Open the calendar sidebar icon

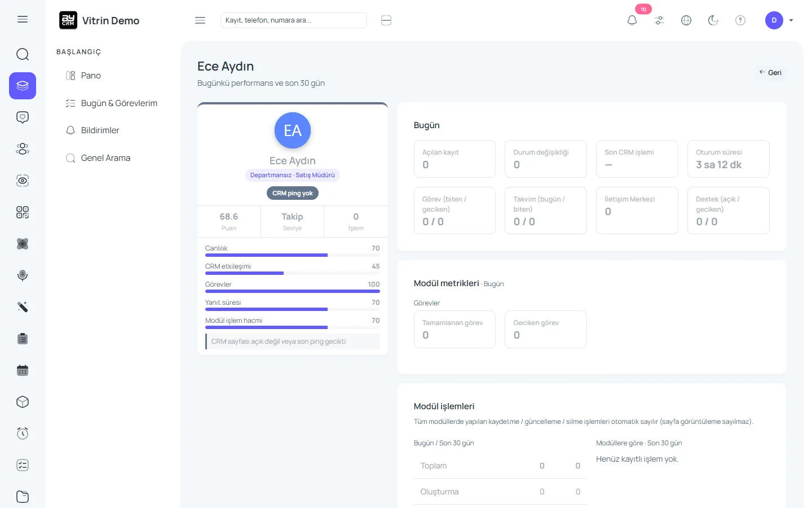click(23, 370)
